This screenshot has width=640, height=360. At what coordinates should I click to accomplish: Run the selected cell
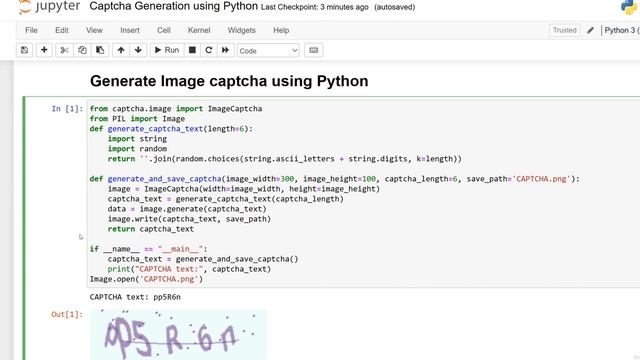pos(167,50)
